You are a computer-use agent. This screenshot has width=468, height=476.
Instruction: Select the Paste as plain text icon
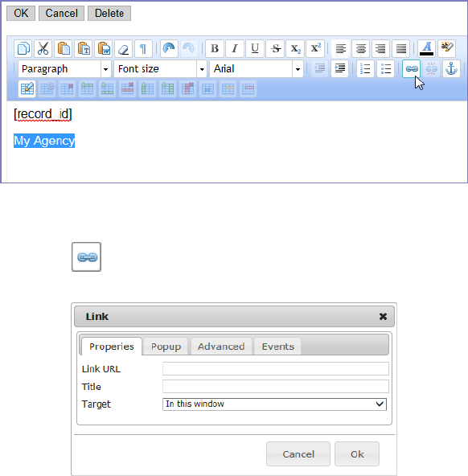point(84,48)
